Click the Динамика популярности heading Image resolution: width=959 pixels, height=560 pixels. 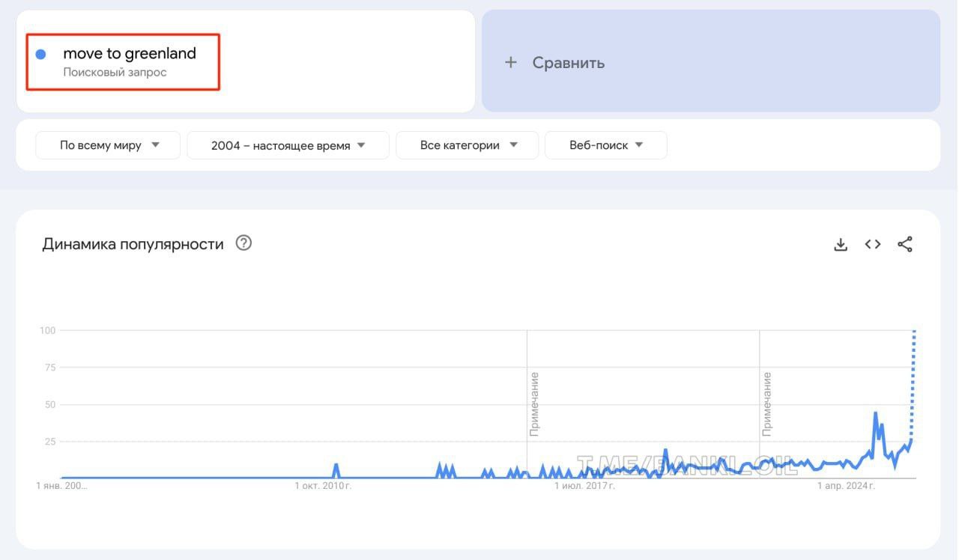pos(133,244)
